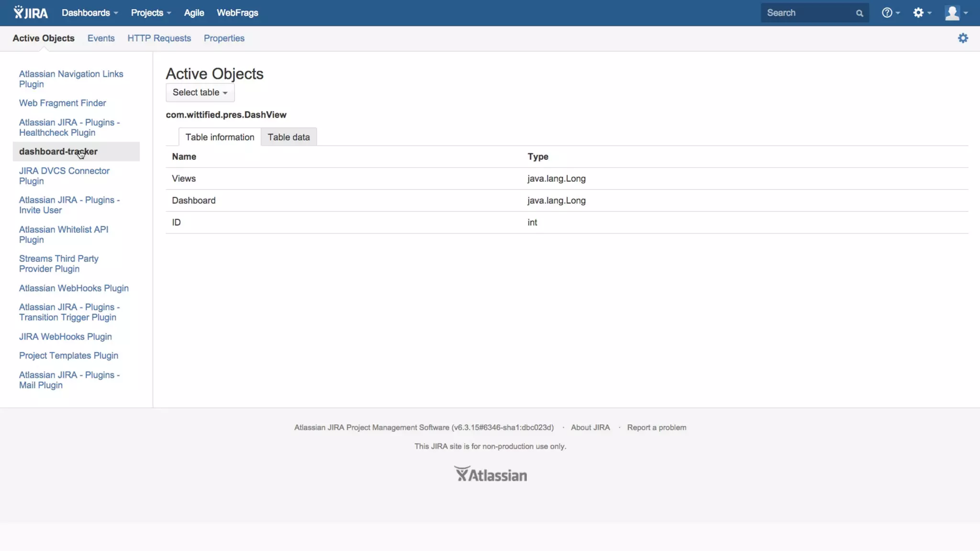This screenshot has height=551, width=980.
Task: Open the administration gear menu
Action: [922, 13]
